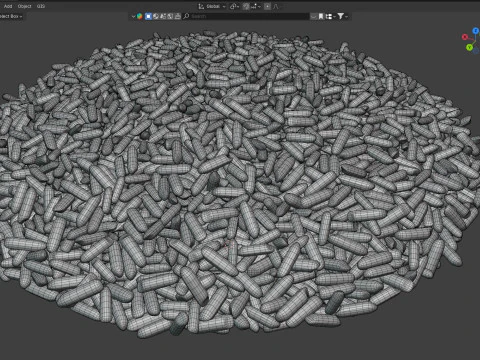Open the filter funnel dropdown

342,16
